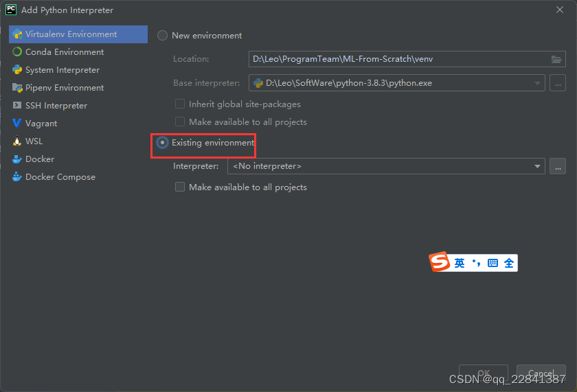Viewport: 577px width, 392px height.
Task: Expand the Interpreter dropdown arrow
Action: (x=537, y=166)
